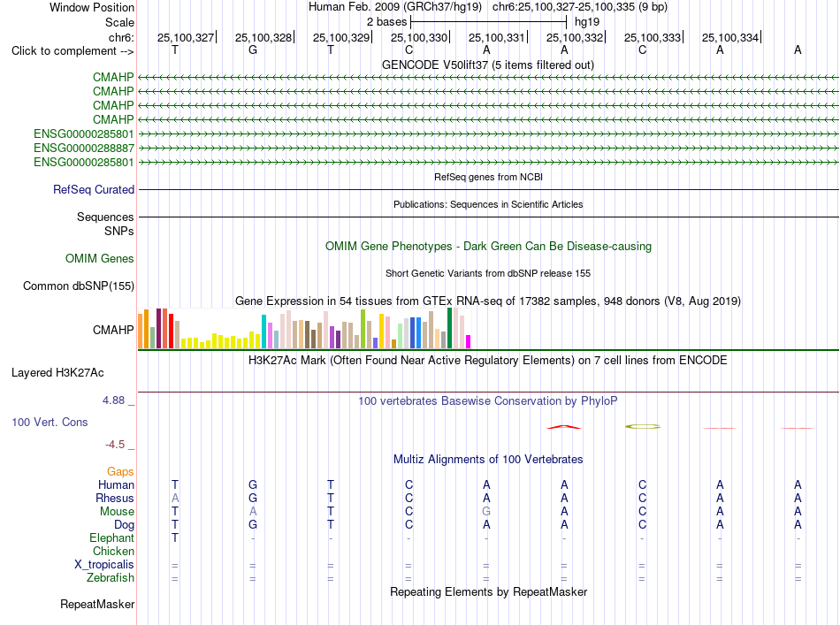The width and height of the screenshot is (840, 625).
Task: Click the chr6:25,100,327-25,100,335 (9 bp) position text
Action: (580, 7)
